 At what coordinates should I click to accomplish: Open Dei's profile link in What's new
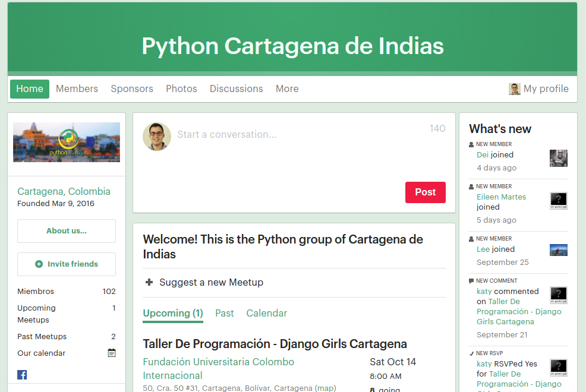click(483, 155)
